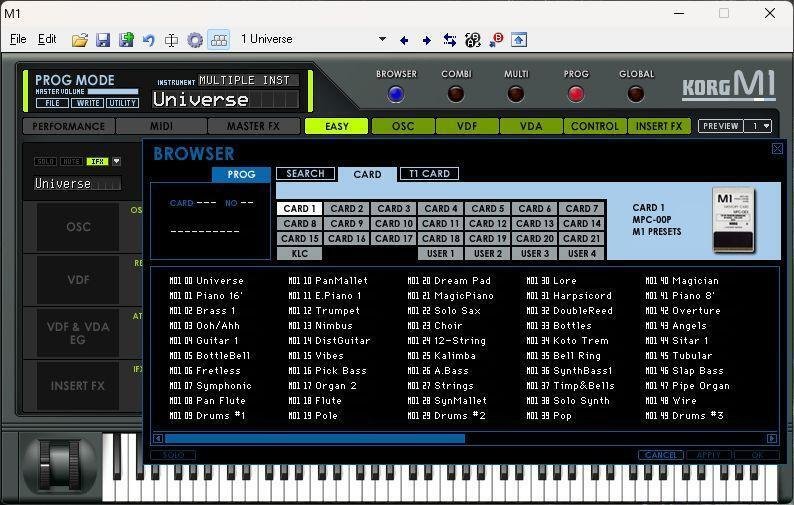Viewport: 794px width, 505px height.
Task: Click the FILE button under master volume
Action: (53, 103)
